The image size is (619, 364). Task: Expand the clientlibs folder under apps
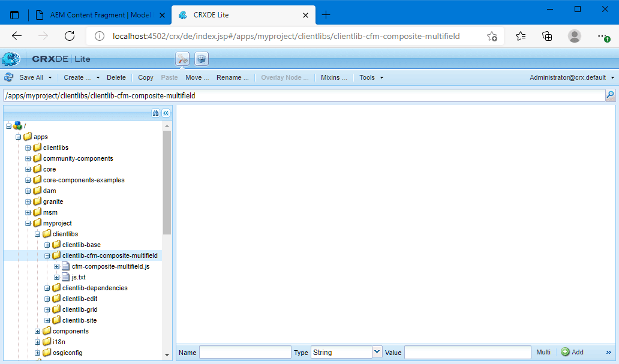click(x=28, y=148)
